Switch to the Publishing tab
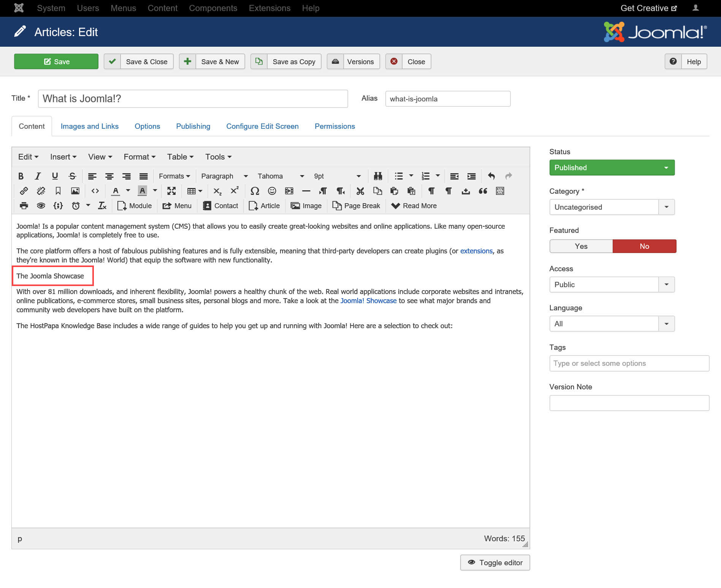Viewport: 721px width, 588px height. pyautogui.click(x=193, y=126)
